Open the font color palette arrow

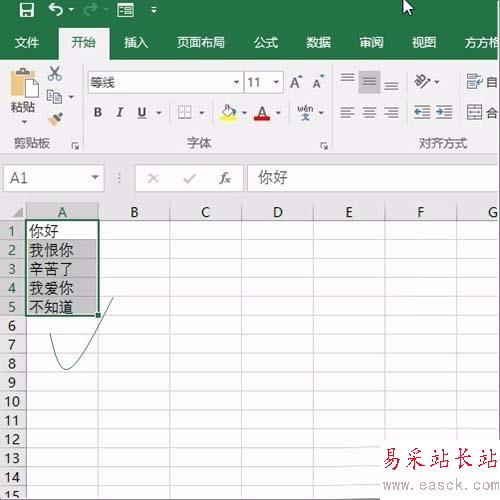point(278,113)
